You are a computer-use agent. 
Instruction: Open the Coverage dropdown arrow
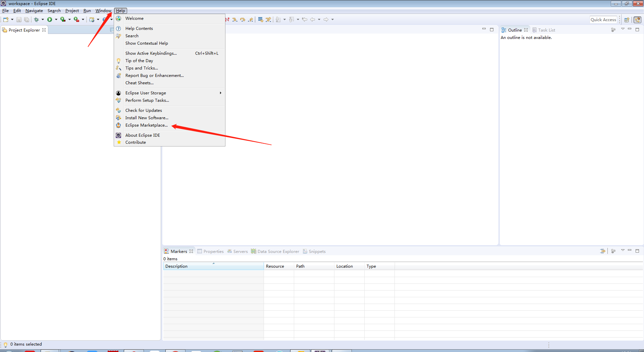[69, 19]
